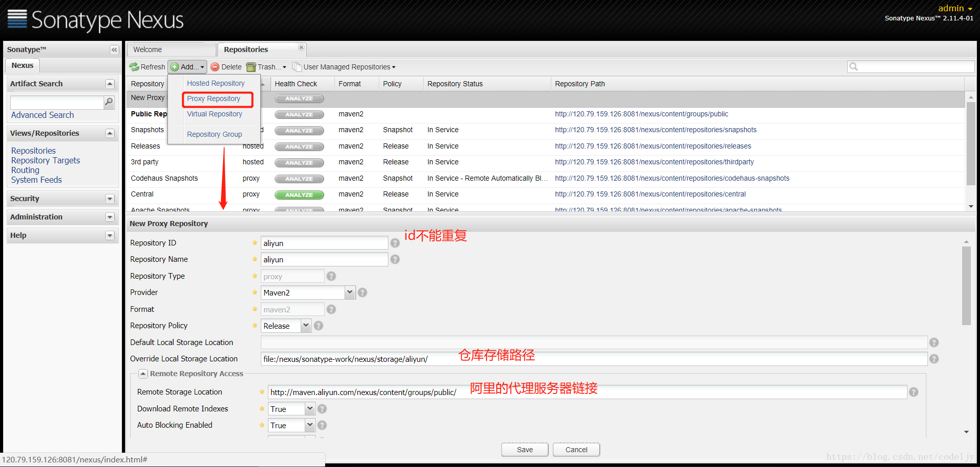Open Advanced Search link
Image resolution: width=980 pixels, height=467 pixels.
(42, 115)
